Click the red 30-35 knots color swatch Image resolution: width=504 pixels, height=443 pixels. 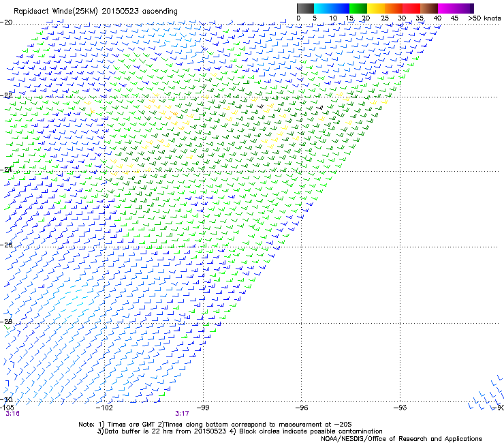click(x=411, y=8)
